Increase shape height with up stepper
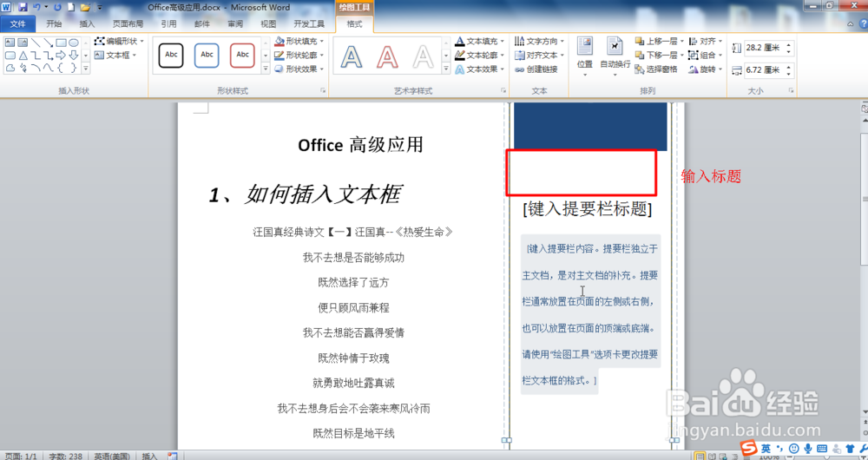 789,44
